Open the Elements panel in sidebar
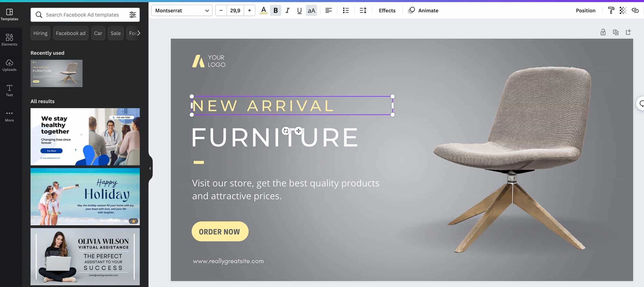This screenshot has width=644, height=287. coord(9,40)
